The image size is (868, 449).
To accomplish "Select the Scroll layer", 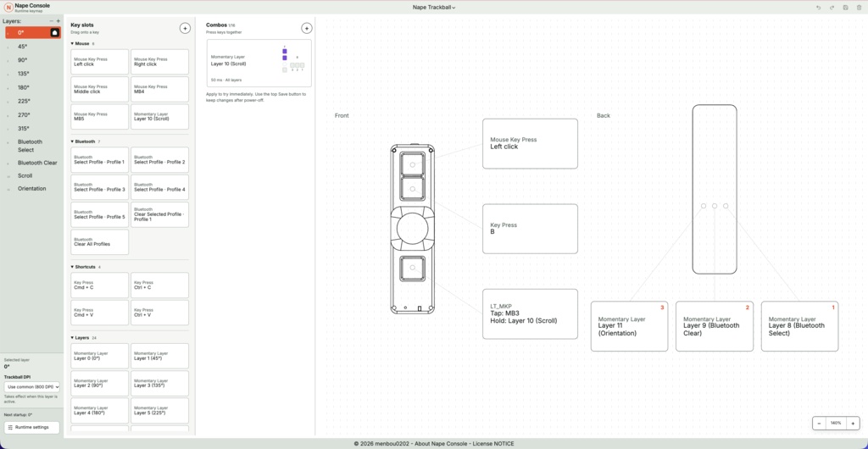I will 31,176.
